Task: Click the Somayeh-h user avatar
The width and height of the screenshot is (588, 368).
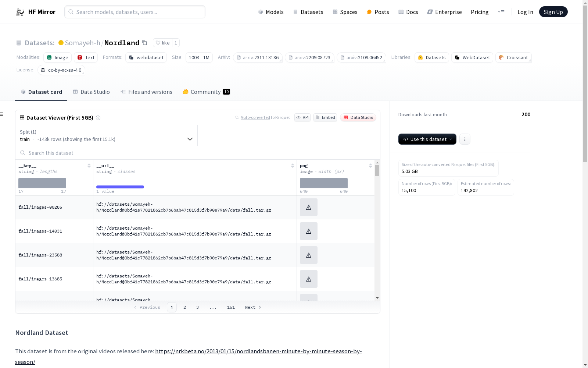Action: [x=61, y=43]
